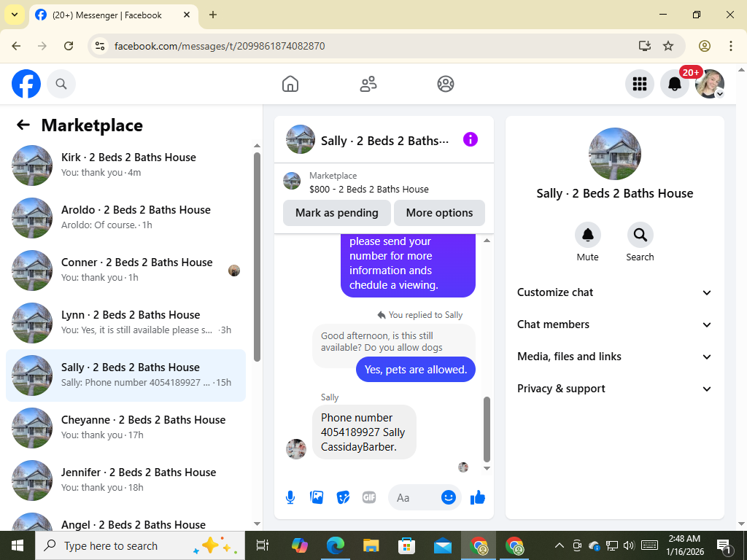The height and width of the screenshot is (560, 747).
Task: Go back in browser history
Action: (x=16, y=46)
